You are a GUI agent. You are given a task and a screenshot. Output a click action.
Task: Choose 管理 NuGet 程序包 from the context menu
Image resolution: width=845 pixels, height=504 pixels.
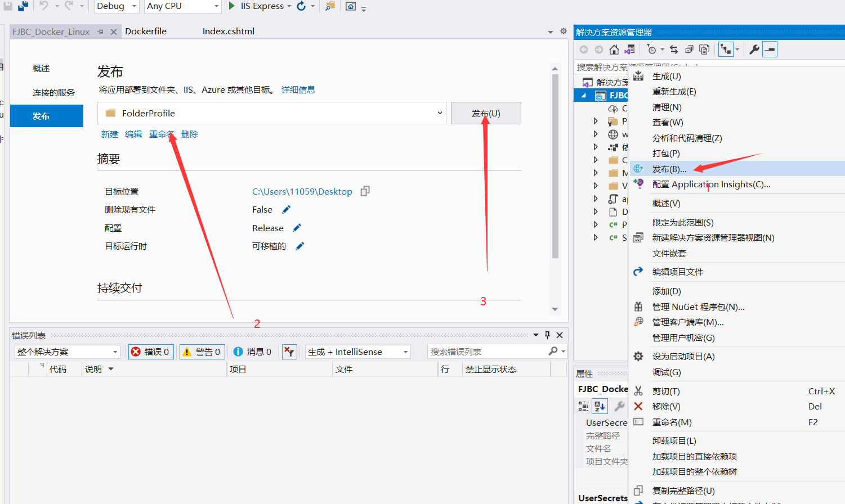(x=698, y=307)
